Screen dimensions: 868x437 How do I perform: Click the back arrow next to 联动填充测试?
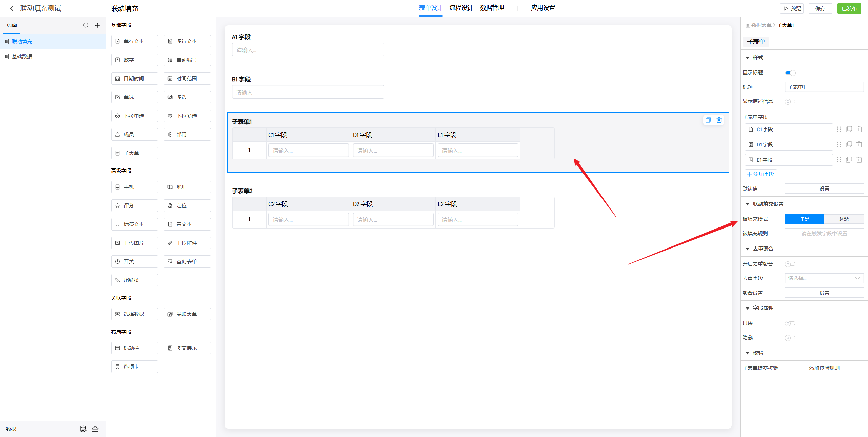(x=12, y=8)
